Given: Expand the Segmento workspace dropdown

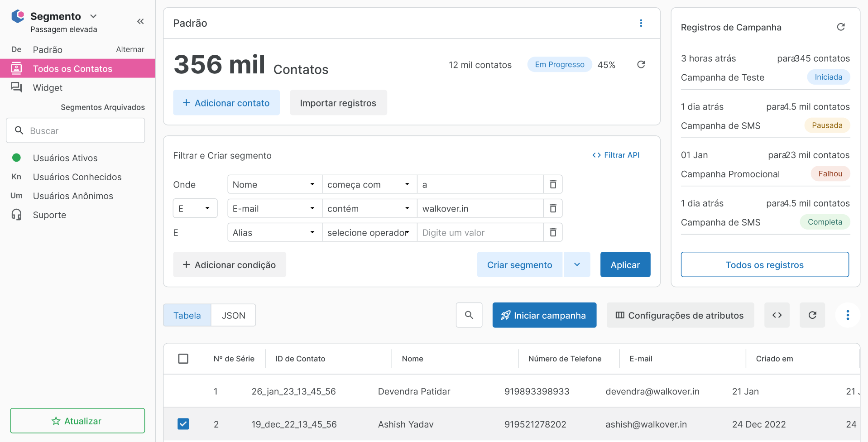Looking at the screenshot, I should coord(93,16).
